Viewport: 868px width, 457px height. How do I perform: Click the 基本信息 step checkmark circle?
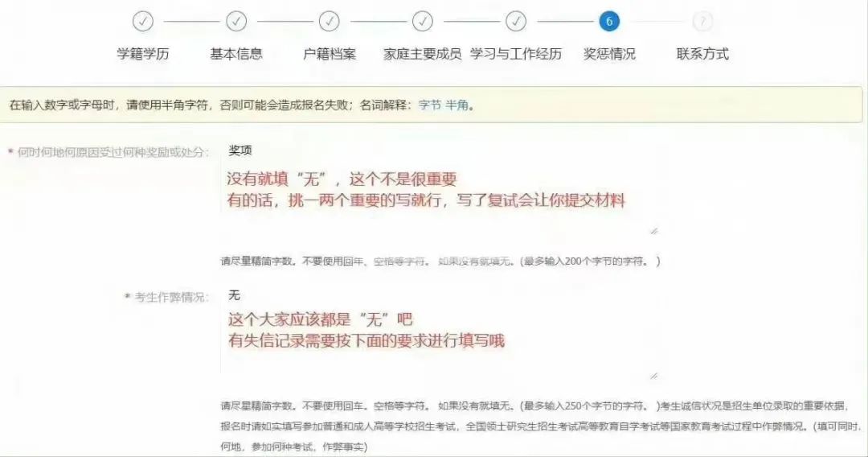236,22
